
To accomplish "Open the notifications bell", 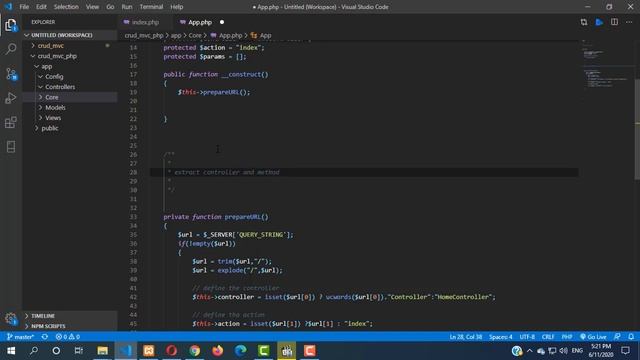I will [631, 337].
